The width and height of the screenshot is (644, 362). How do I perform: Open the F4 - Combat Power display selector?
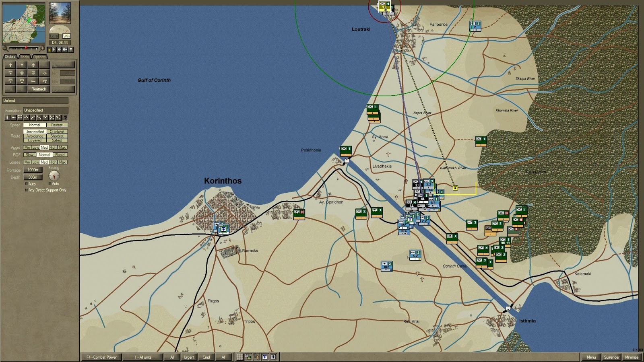coord(101,357)
